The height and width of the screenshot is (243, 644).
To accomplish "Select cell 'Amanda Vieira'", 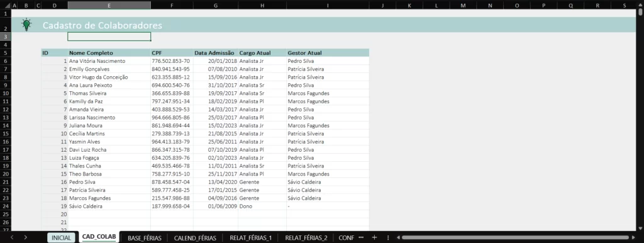I will click(x=109, y=110).
